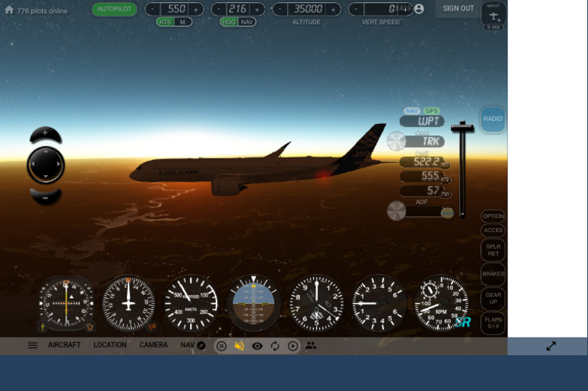The width and height of the screenshot is (588, 391).
Task: Click the ADF tuning knob
Action: [x=397, y=210]
